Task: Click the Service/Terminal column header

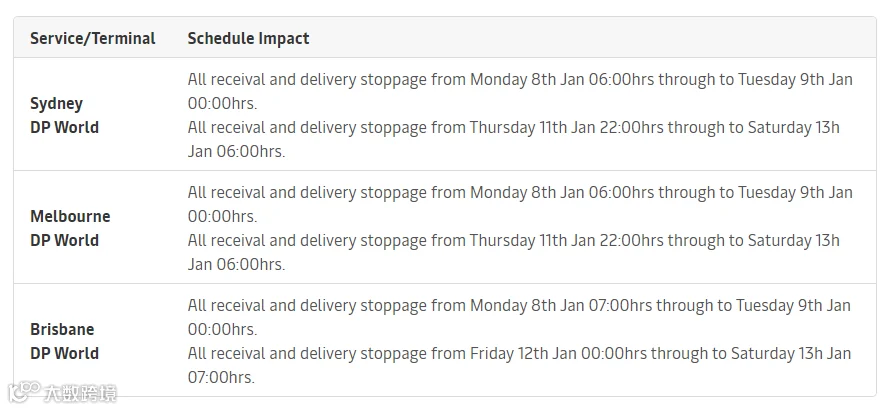Action: 93,39
